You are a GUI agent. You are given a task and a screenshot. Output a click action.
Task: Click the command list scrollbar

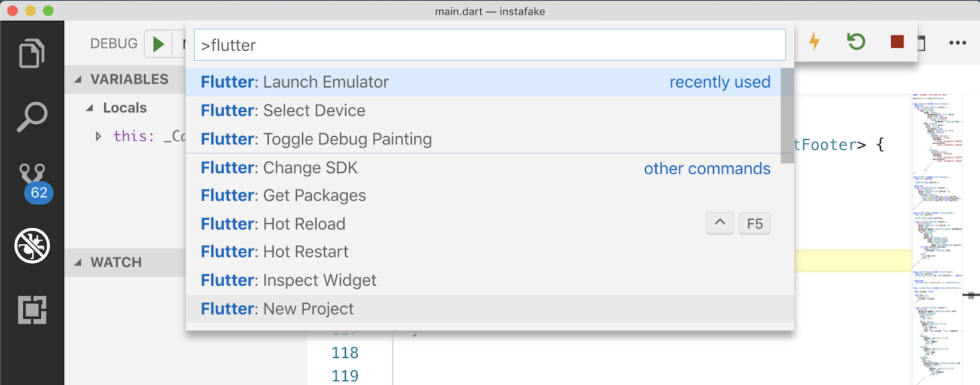(x=788, y=116)
